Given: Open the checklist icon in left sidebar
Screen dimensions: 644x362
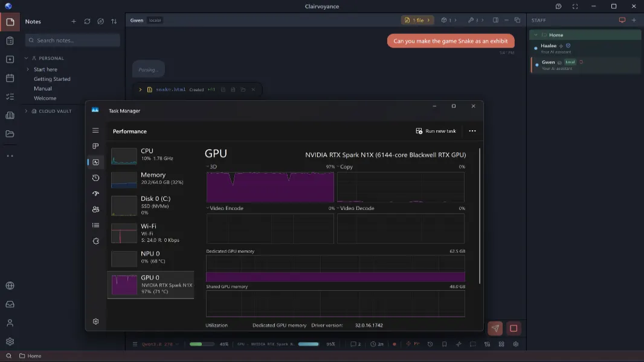Looking at the screenshot, I should coord(10,97).
